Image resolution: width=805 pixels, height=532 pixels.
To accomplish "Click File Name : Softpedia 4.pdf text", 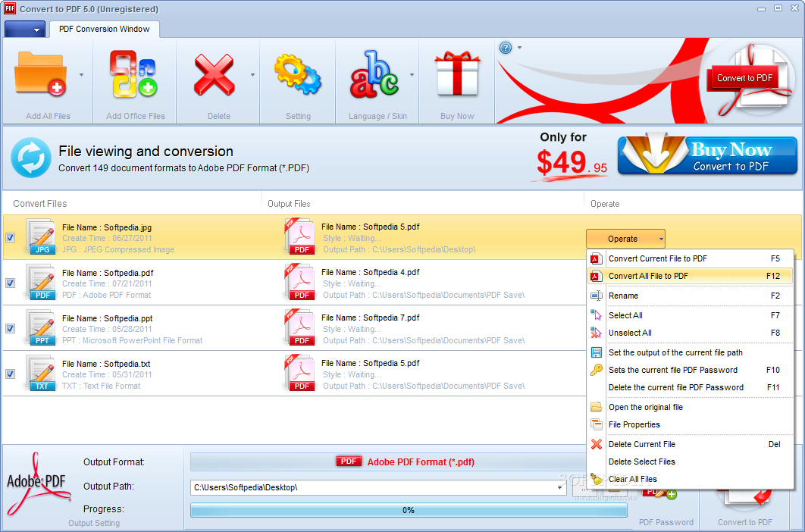I will (x=370, y=272).
